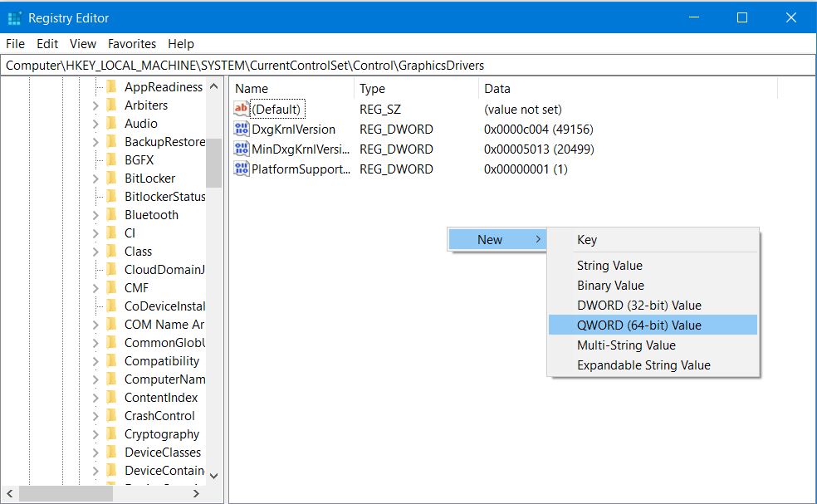Image resolution: width=817 pixels, height=504 pixels.
Task: Click the REG_SZ type cell
Action: coord(379,110)
